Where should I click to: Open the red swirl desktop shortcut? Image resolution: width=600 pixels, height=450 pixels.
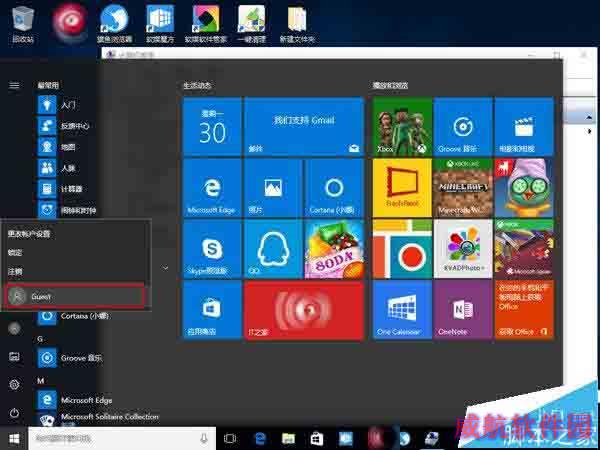tap(70, 22)
